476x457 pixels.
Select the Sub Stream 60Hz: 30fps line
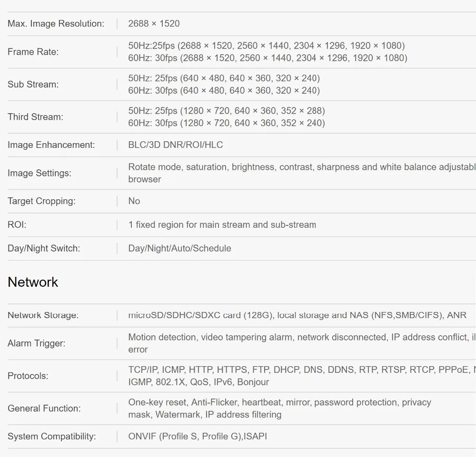click(224, 91)
